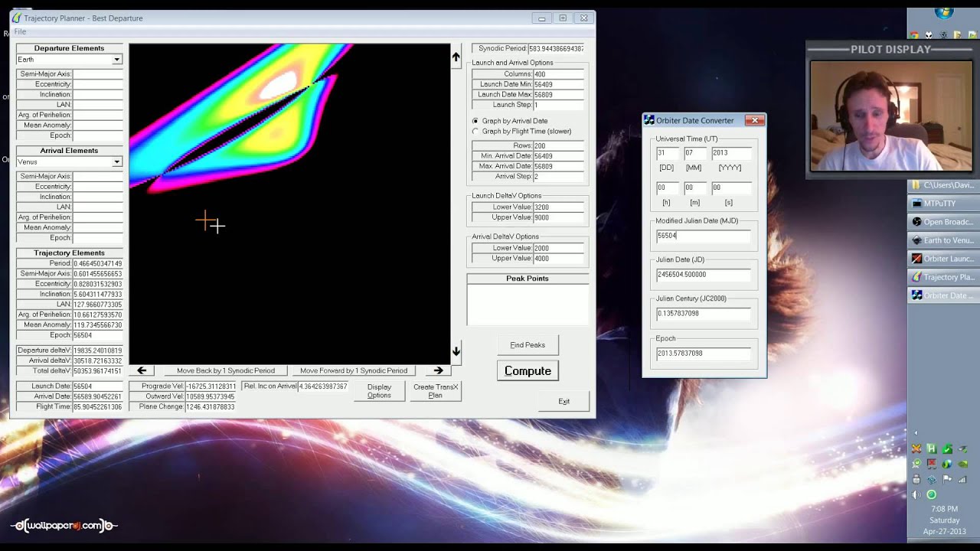Open the Arrival Elements planet dropdown
This screenshot has height=551, width=980.
[117, 162]
